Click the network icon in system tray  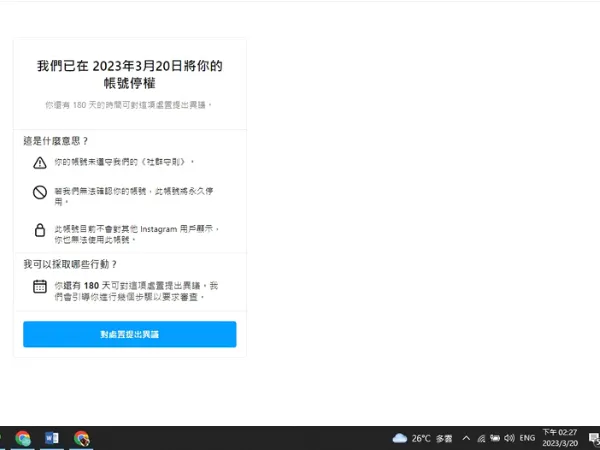click(x=481, y=438)
